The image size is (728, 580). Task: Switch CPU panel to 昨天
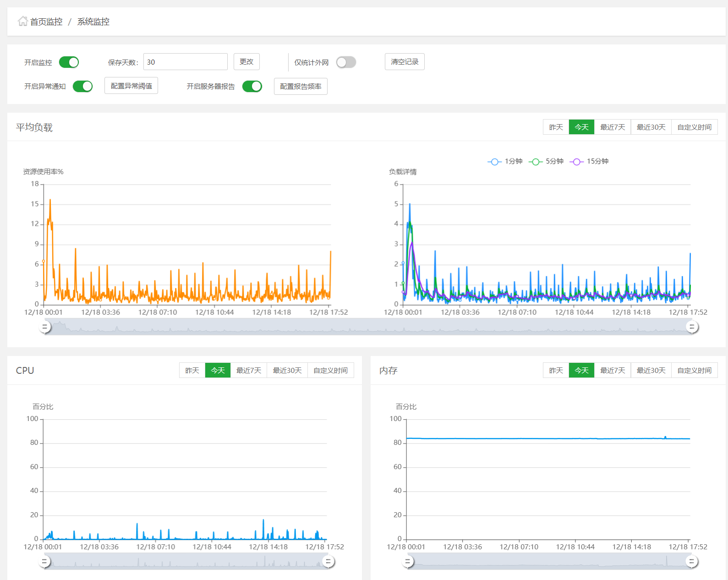192,371
